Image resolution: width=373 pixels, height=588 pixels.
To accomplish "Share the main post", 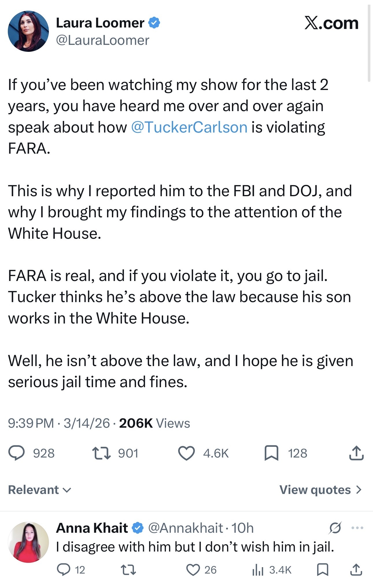I will coord(356,453).
